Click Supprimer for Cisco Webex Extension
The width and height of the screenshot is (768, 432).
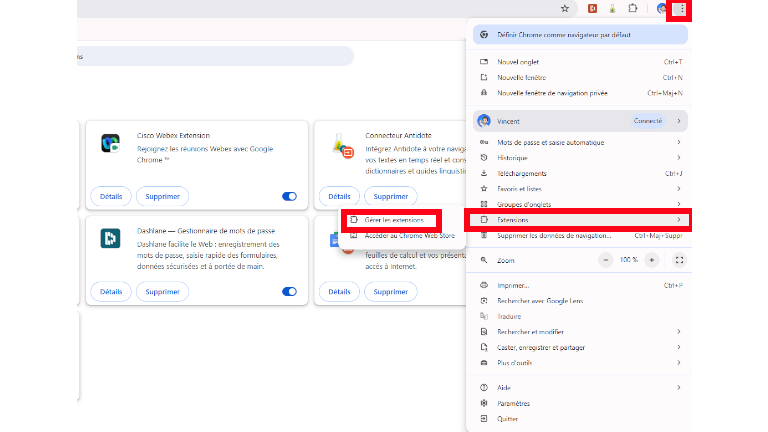pos(163,196)
